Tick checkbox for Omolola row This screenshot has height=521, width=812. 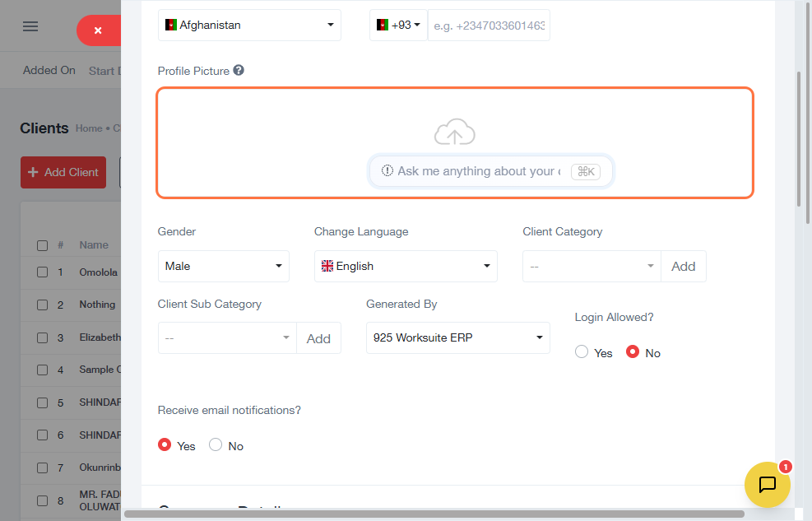pyautogui.click(x=43, y=272)
